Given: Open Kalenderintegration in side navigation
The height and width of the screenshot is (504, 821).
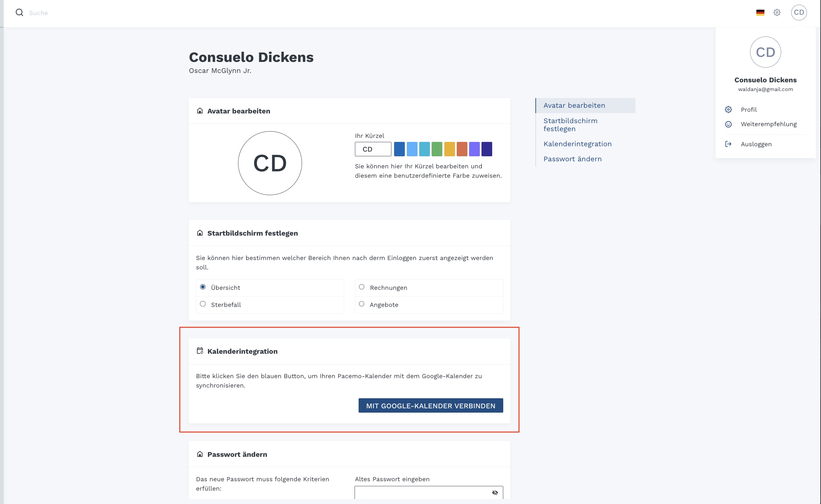Looking at the screenshot, I should (578, 144).
